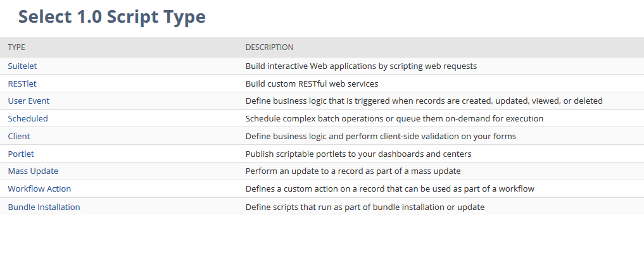Select the Workflow Action script type

pyautogui.click(x=39, y=188)
